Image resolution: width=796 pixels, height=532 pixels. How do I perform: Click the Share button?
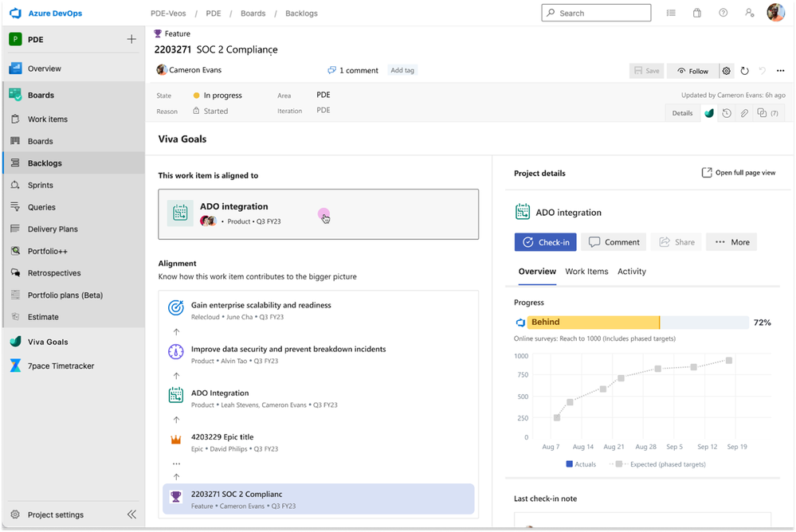tap(676, 242)
